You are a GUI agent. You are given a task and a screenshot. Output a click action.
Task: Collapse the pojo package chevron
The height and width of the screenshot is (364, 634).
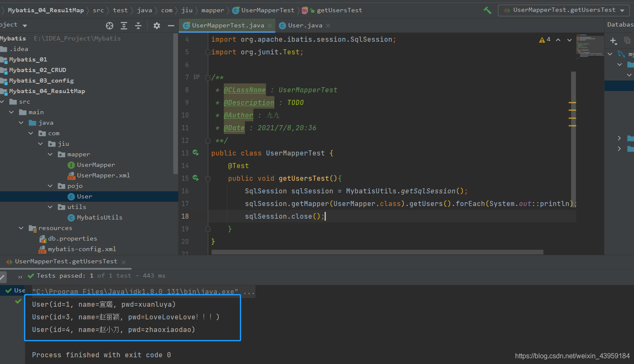50,186
